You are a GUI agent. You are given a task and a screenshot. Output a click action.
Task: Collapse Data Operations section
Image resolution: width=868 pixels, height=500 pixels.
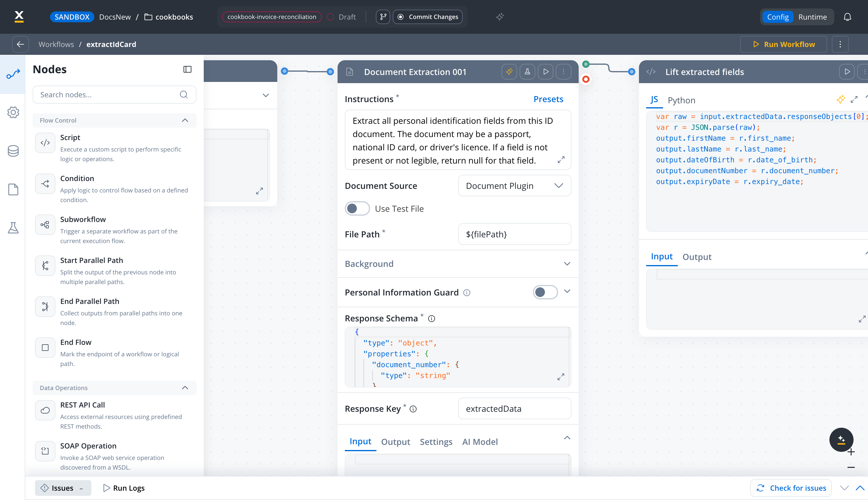[185, 388]
